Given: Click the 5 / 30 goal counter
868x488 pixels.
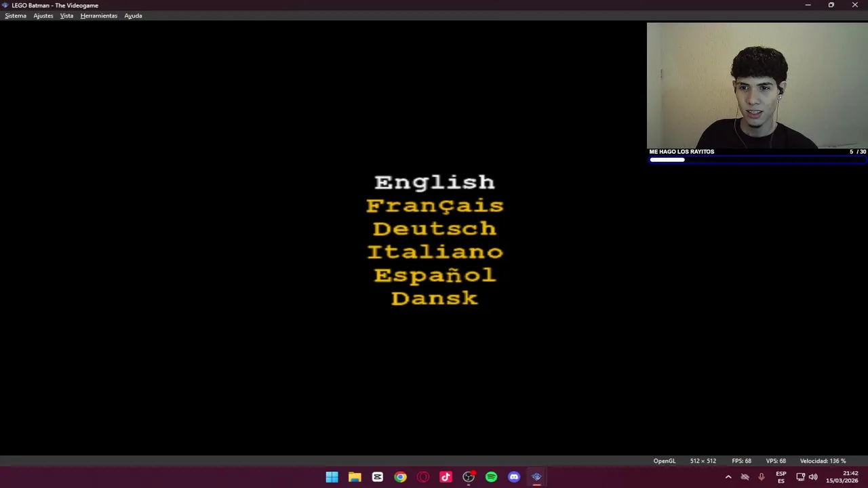Looking at the screenshot, I should pos(858,152).
